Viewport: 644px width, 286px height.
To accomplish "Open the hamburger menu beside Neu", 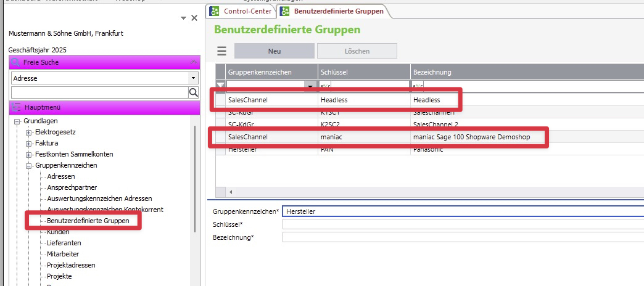I will point(221,51).
